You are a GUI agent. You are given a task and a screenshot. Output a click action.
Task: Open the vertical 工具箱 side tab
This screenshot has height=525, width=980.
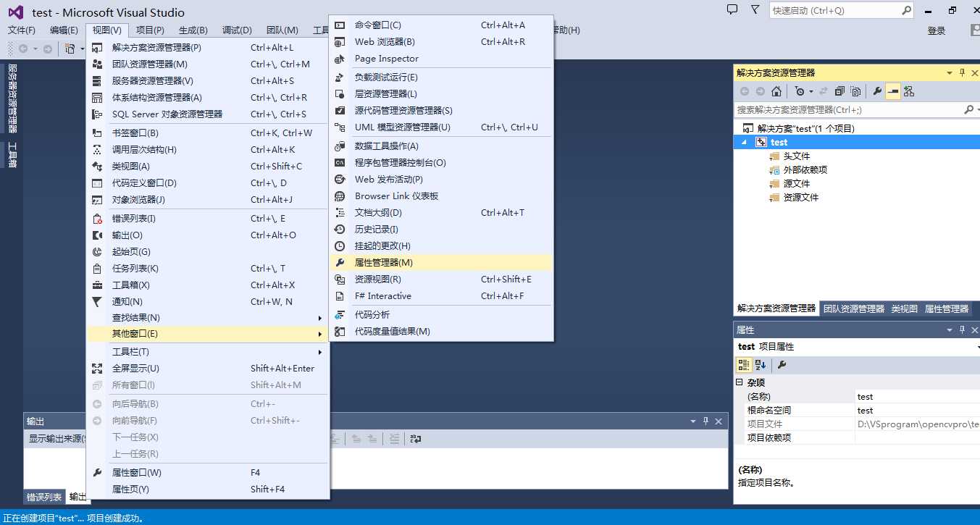click(12, 154)
